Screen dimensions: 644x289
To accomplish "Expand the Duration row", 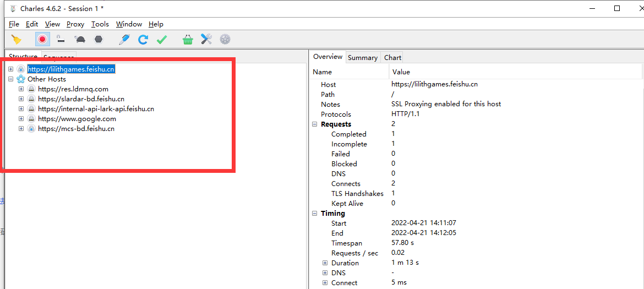I will click(325, 263).
